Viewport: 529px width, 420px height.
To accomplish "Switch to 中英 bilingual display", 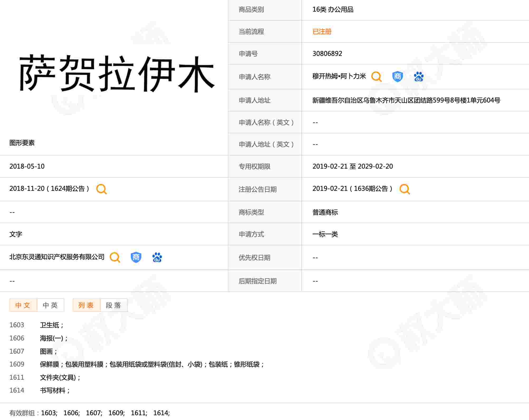I will pos(50,305).
